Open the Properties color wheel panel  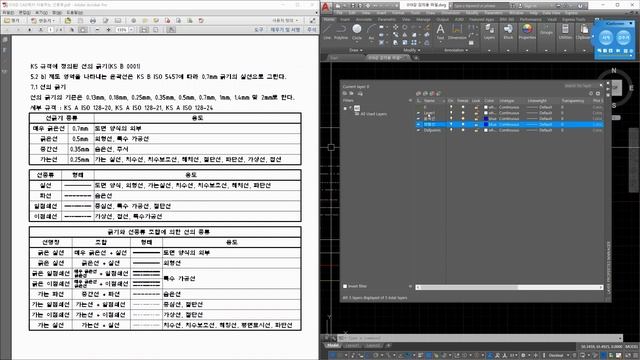pos(527,31)
